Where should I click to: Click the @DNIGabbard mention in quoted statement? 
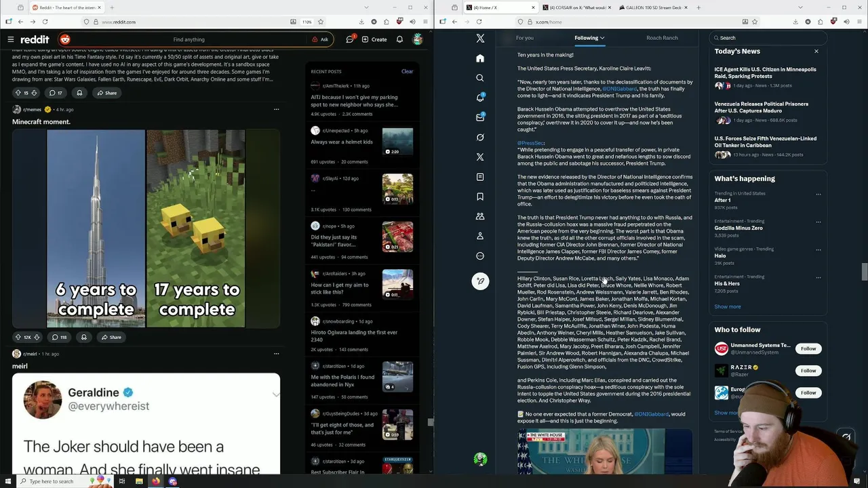coord(620,89)
